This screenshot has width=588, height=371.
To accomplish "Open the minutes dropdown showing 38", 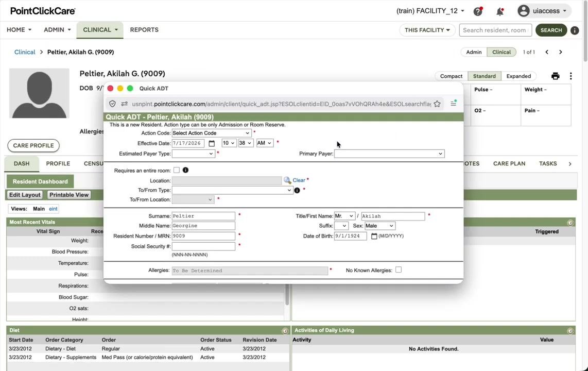I will click(245, 143).
